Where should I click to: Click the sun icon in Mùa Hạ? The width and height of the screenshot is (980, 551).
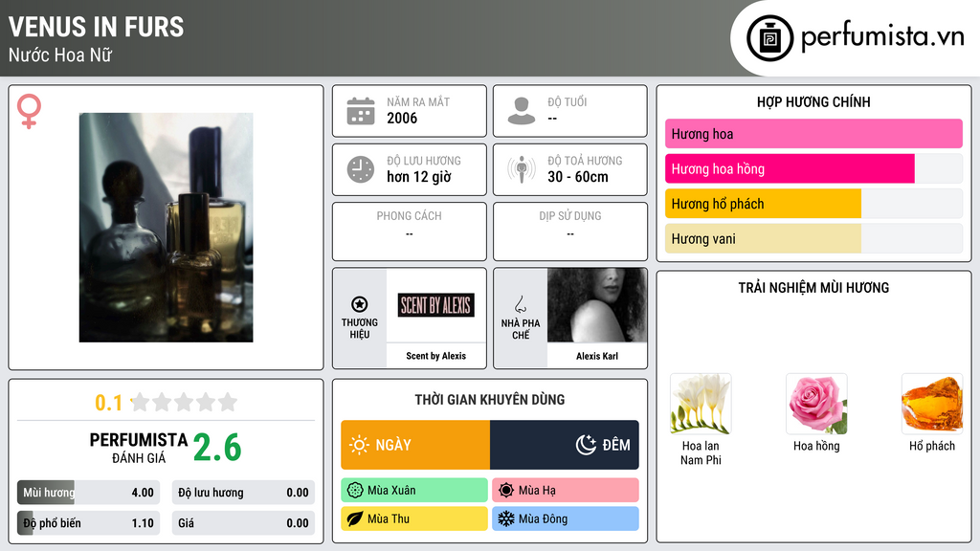[506, 491]
